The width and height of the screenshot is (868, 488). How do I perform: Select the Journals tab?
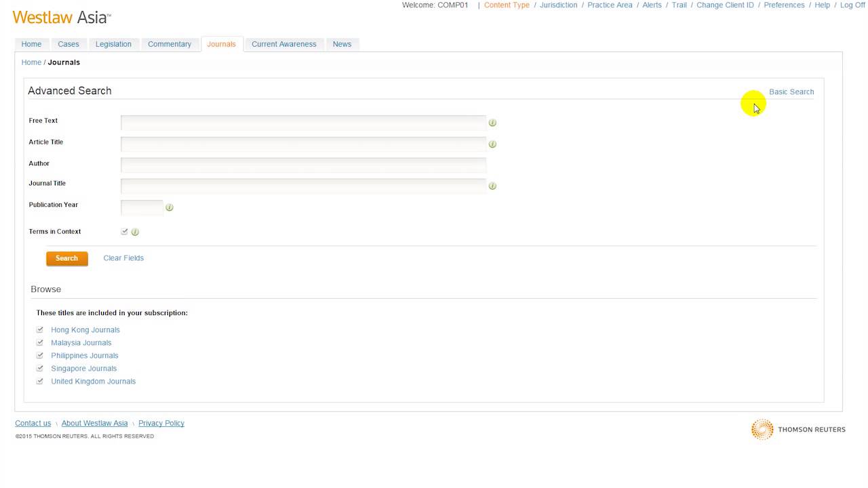pos(222,44)
